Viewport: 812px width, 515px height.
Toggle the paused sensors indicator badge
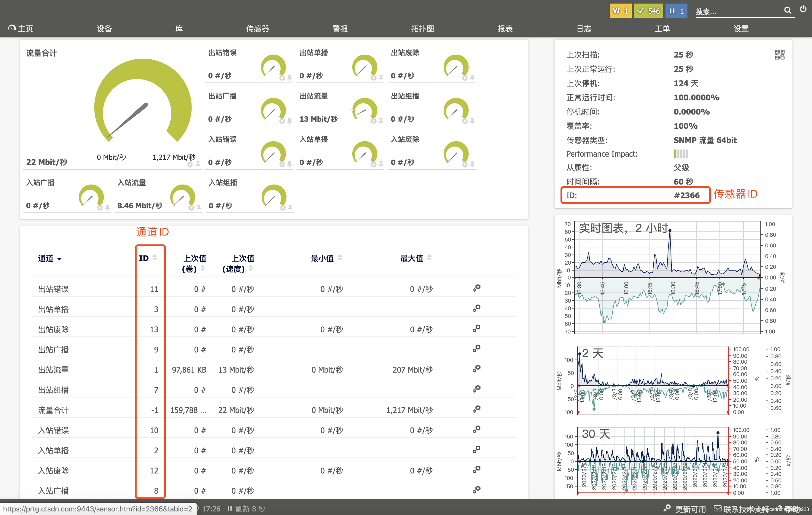tap(676, 11)
